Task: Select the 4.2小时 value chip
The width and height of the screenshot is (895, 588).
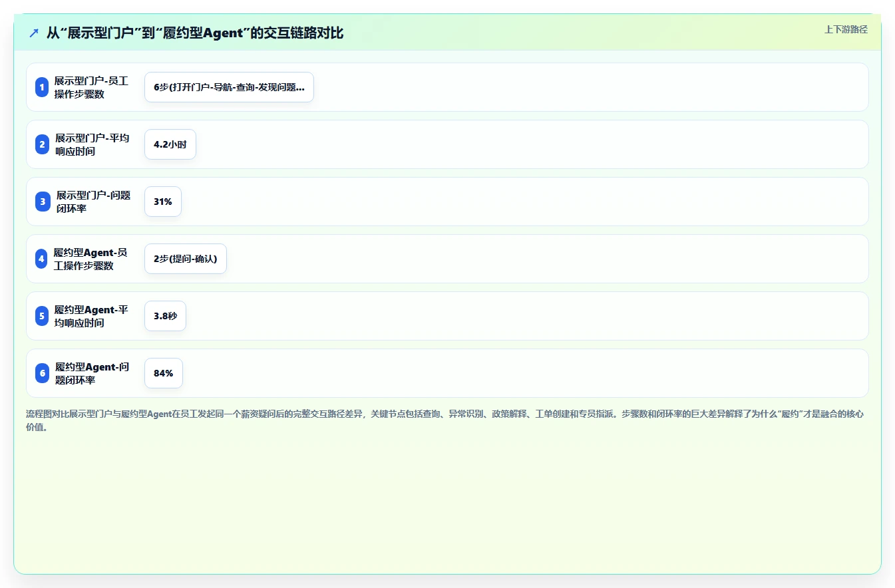Action: (170, 144)
